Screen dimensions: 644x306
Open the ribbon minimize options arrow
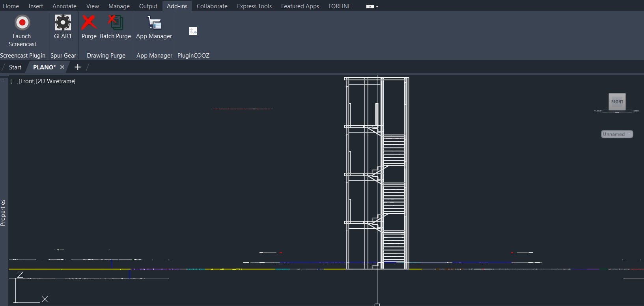(377, 7)
